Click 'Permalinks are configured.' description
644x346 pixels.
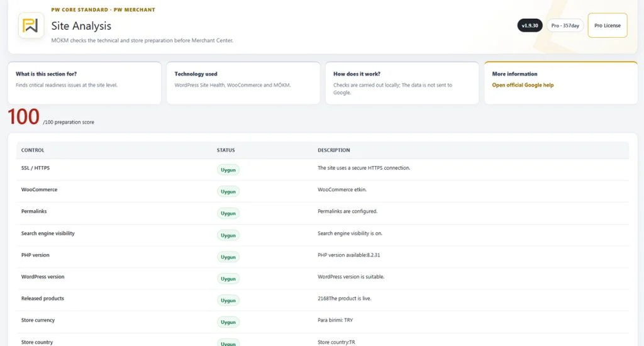coord(347,211)
